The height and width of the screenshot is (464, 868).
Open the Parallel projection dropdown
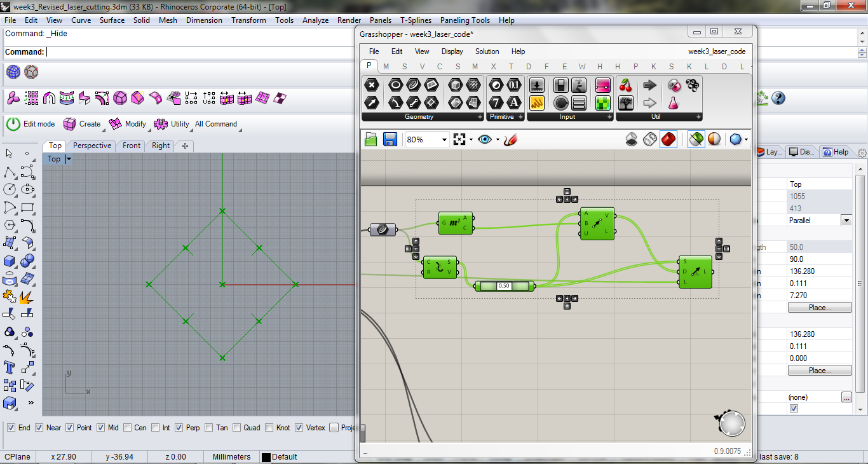846,220
